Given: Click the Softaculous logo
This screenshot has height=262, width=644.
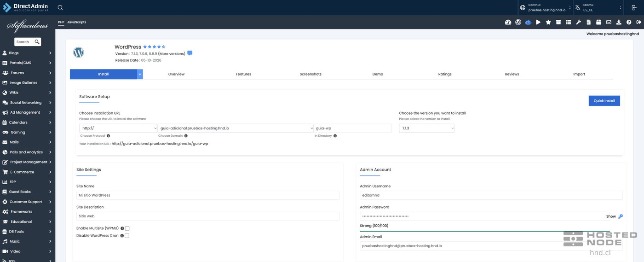Looking at the screenshot, I should click(28, 26).
